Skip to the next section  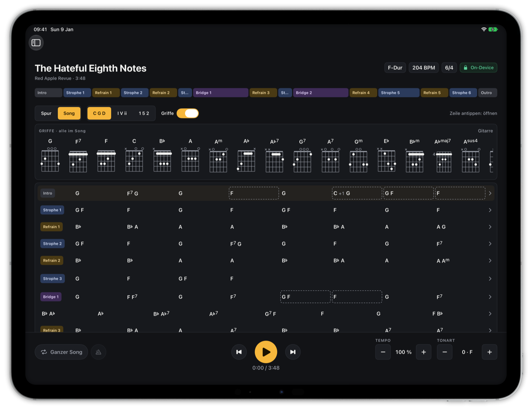click(293, 352)
